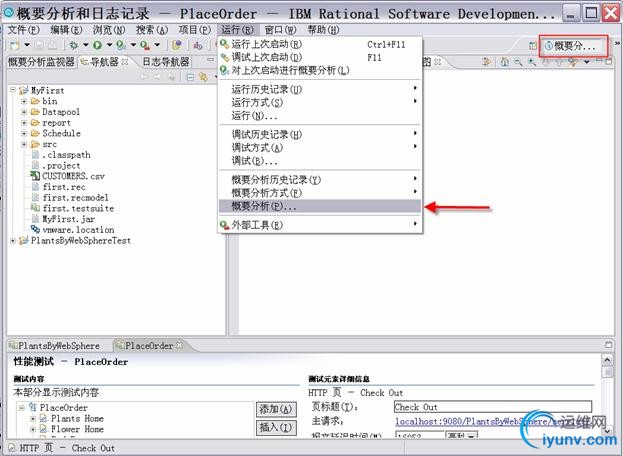The height and width of the screenshot is (456, 623).
Task: Open the 搜索(A) menu
Action: click(152, 30)
